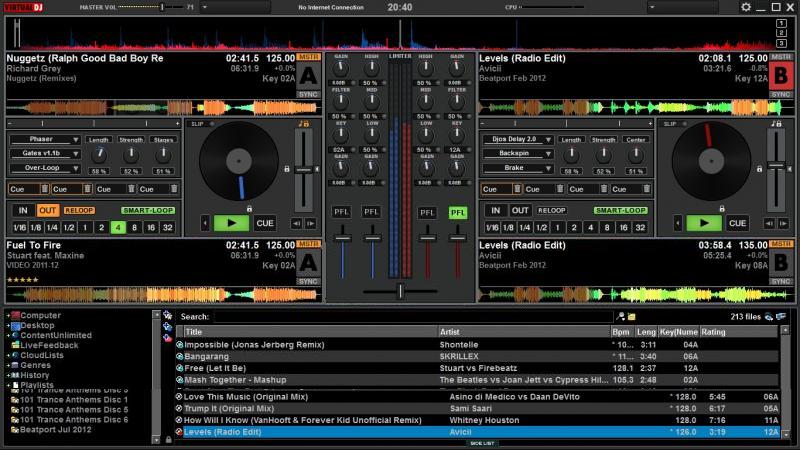
Task: Click search options magnifier icon
Action: [x=620, y=317]
